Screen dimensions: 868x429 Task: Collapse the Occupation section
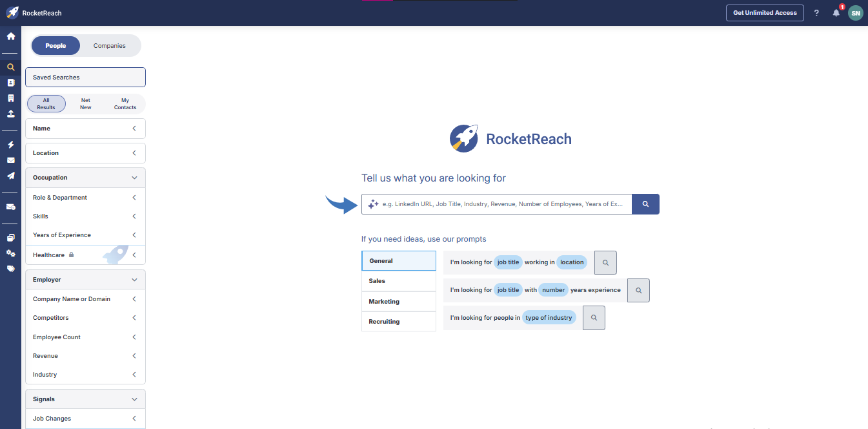click(85, 178)
